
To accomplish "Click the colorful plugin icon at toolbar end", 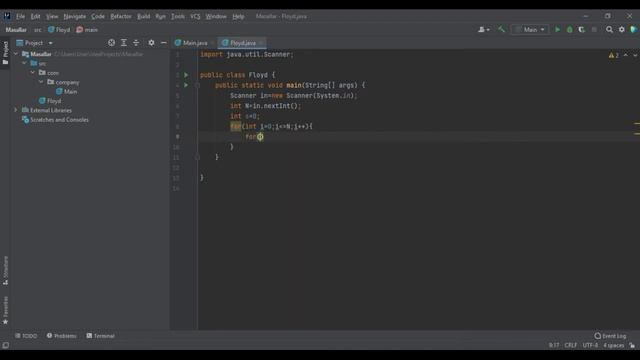I will point(633,29).
